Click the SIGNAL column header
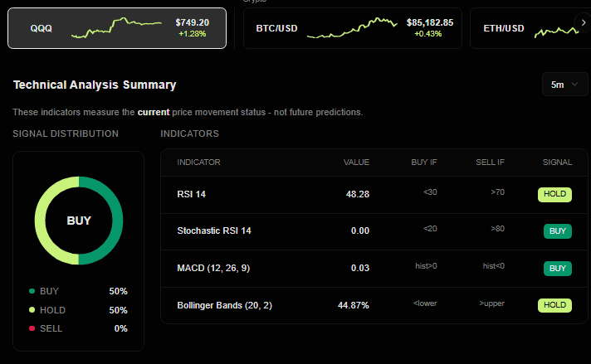Viewport: 591px width, 364px height. tap(557, 163)
